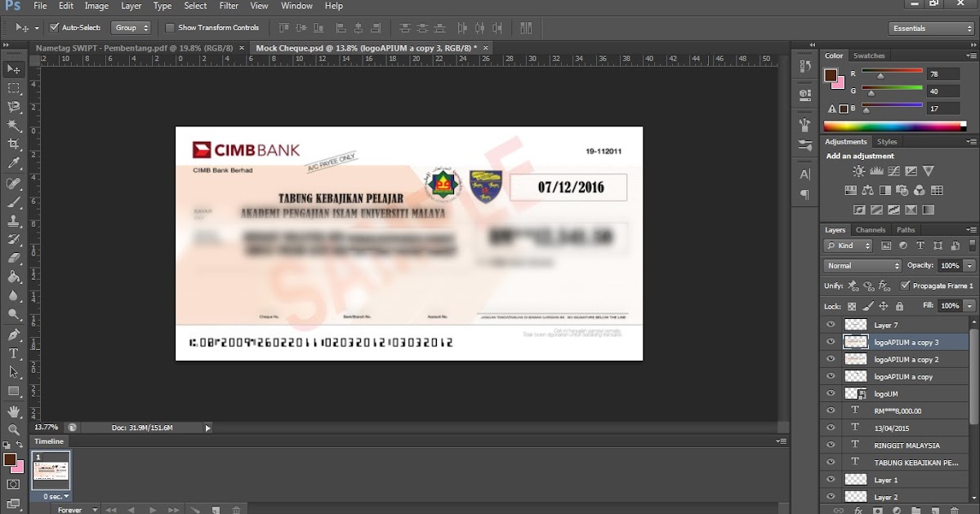Select the Gradient tool
The height and width of the screenshot is (514, 980).
14,279
